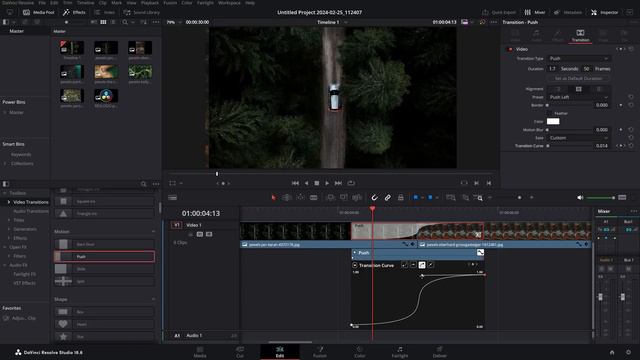Viewport: 640px width, 360px height.
Task: Click Go to Last Frame button
Action: click(x=338, y=183)
